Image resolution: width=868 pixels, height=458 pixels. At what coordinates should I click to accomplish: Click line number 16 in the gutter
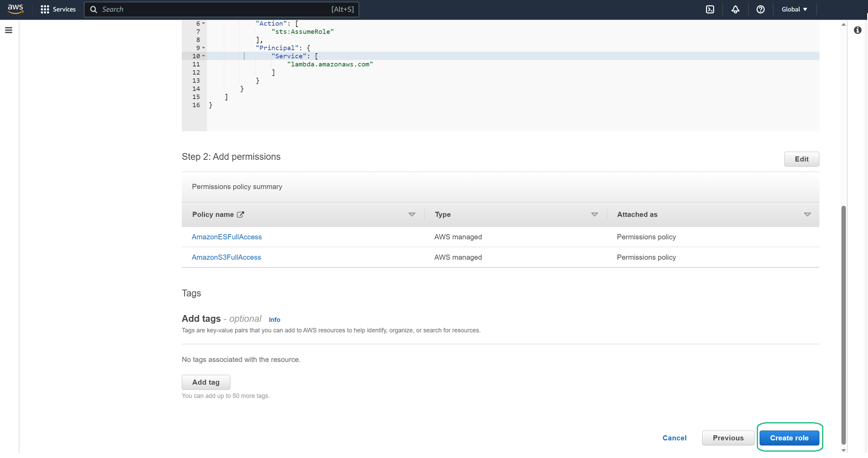click(196, 105)
